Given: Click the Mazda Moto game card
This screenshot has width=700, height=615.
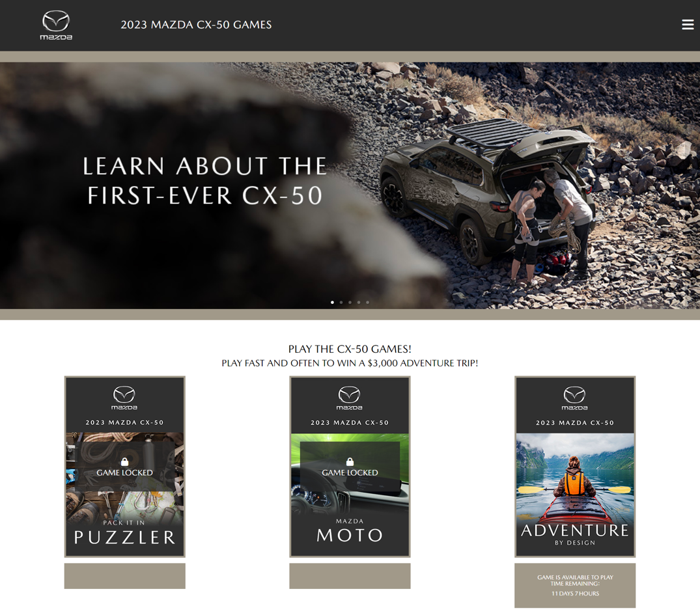Looking at the screenshot, I should pos(350,467).
